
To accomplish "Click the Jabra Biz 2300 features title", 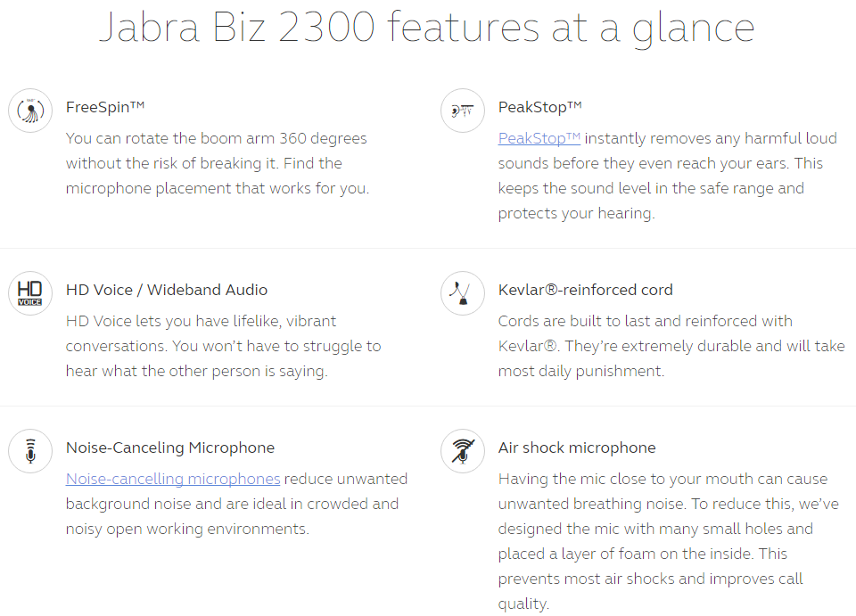I will [x=427, y=28].
